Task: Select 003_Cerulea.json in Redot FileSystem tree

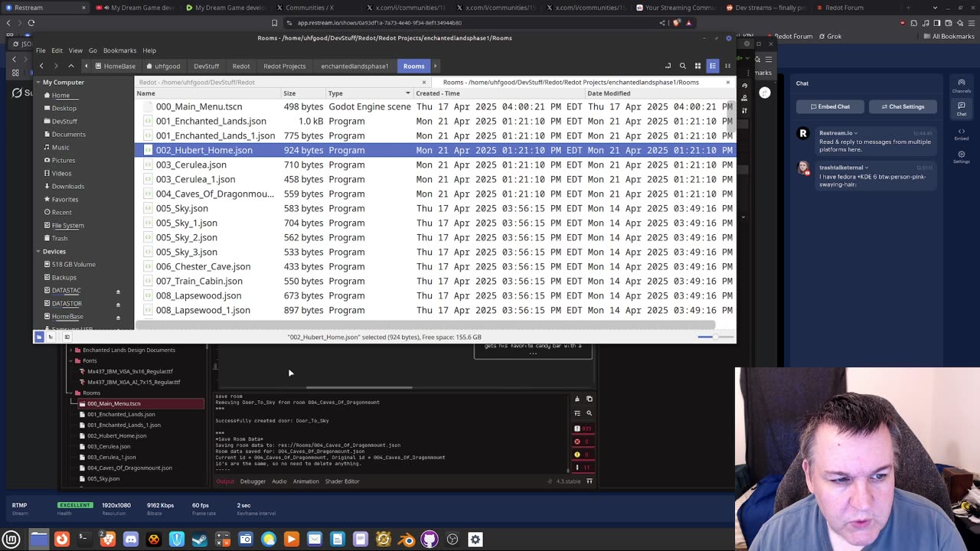Action: tap(109, 446)
